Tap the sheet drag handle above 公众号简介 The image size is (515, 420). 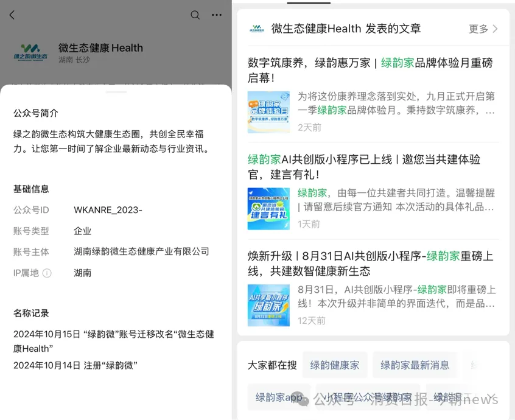coord(116,92)
